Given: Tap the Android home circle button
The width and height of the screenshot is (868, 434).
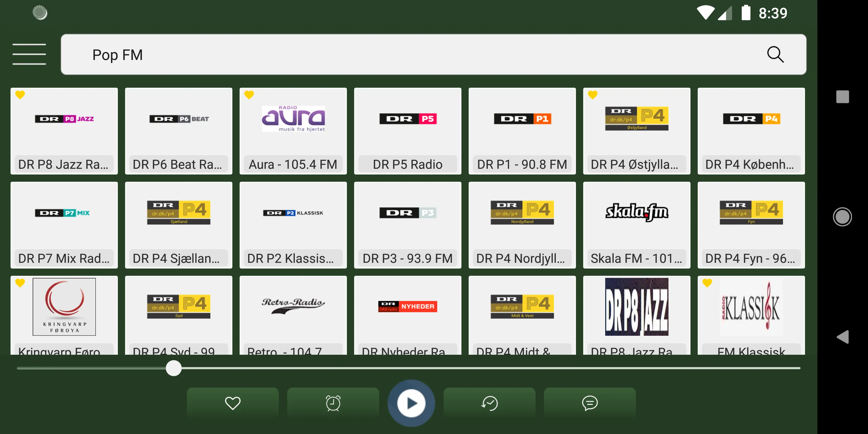Looking at the screenshot, I should (842, 217).
